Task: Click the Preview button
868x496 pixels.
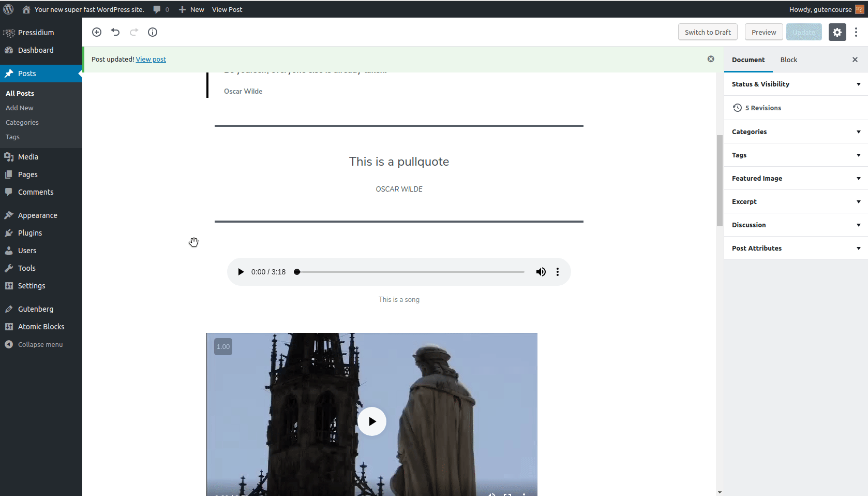Action: pyautogui.click(x=764, y=32)
